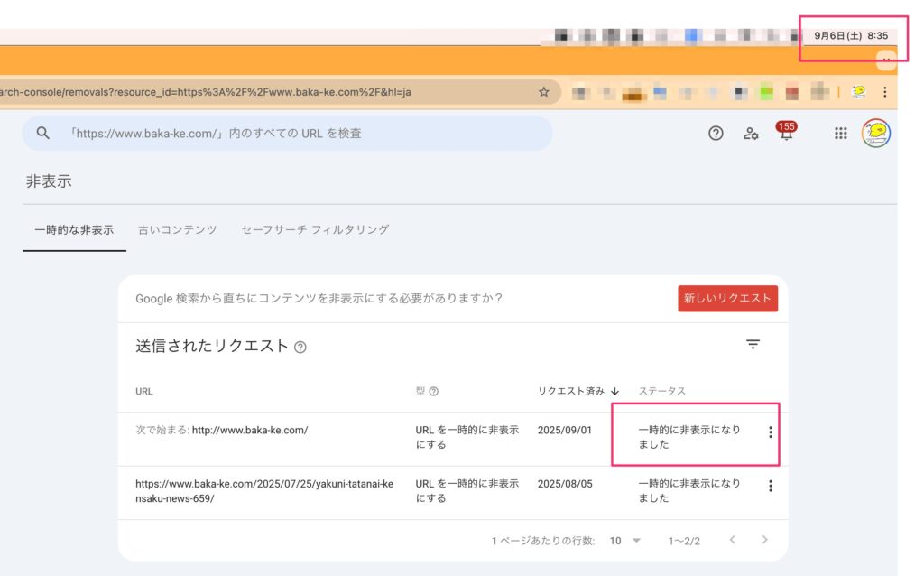
Task: Open Chrome's three-dot menu
Action: pyautogui.click(x=884, y=92)
